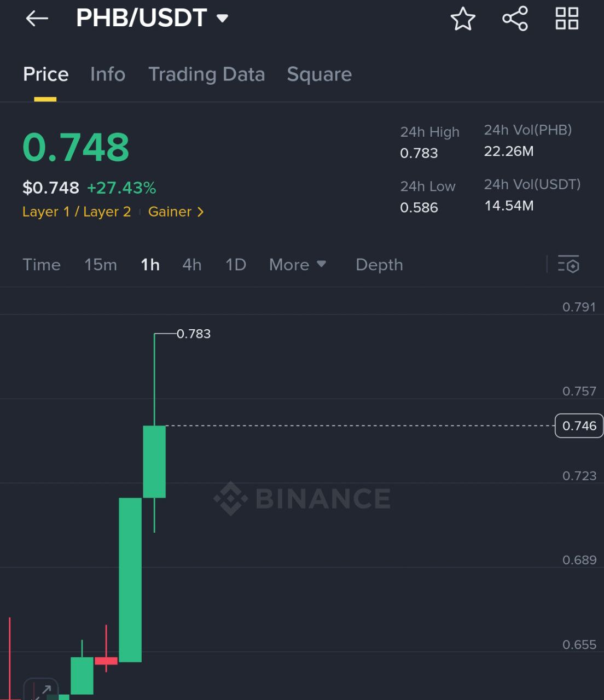The height and width of the screenshot is (700, 604).
Task: Open Layer 1 / Layer 2 category link
Action: tap(77, 212)
